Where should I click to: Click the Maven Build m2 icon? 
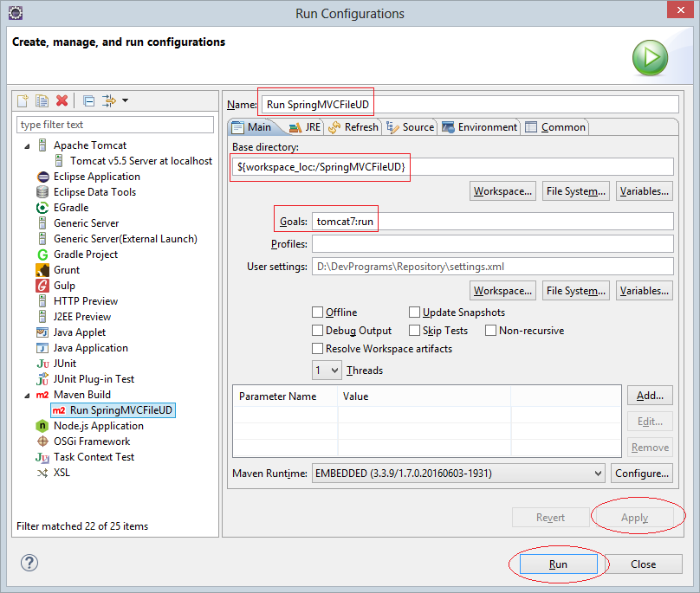tap(42, 395)
